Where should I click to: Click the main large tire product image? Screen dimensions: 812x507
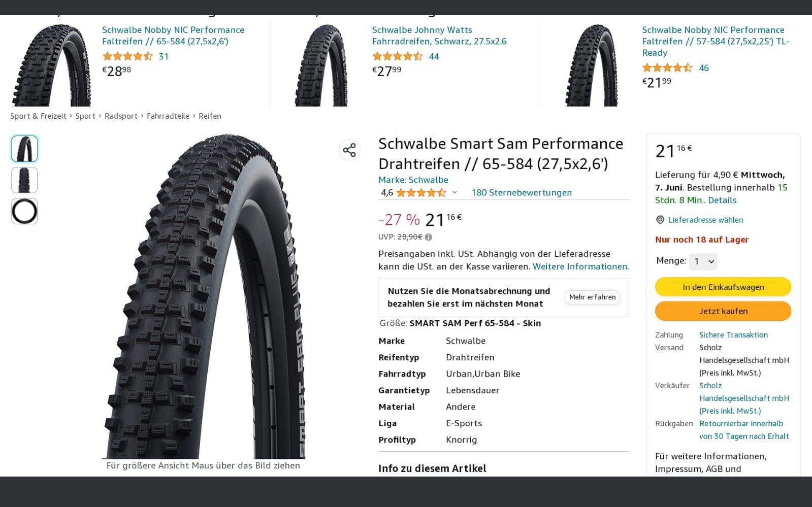click(203, 297)
